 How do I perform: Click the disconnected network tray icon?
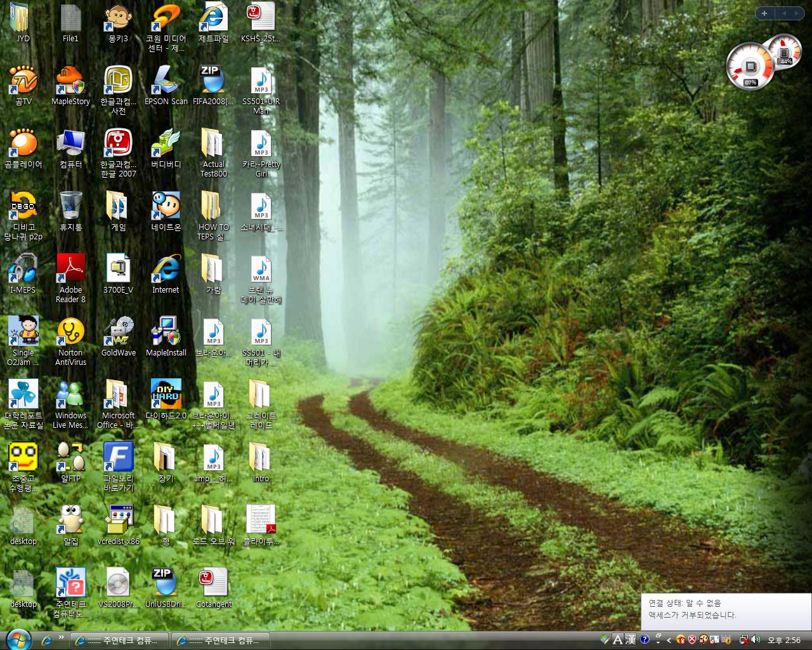[744, 640]
